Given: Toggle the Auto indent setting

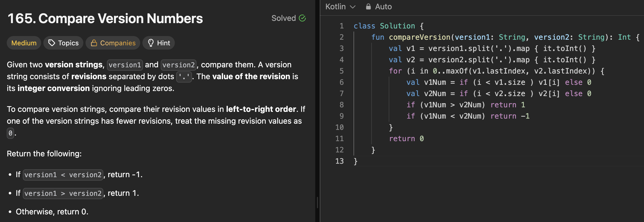Looking at the screenshot, I should [x=383, y=7].
